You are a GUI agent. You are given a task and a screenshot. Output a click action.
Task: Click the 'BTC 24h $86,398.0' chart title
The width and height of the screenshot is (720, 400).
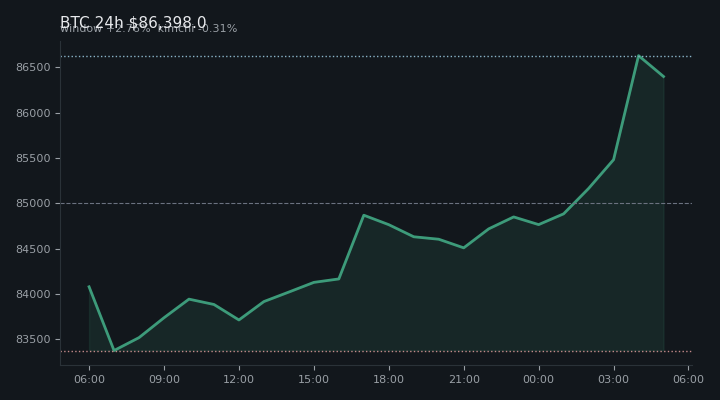point(133,22)
